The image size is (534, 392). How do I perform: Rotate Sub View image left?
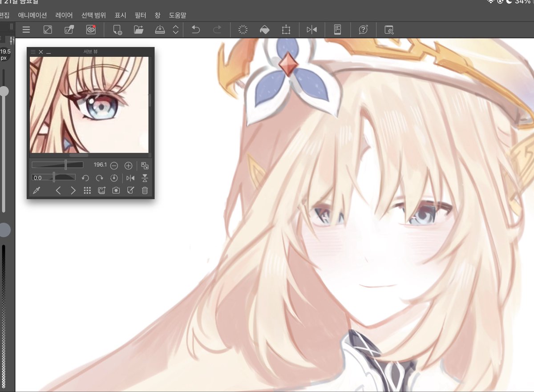85,178
